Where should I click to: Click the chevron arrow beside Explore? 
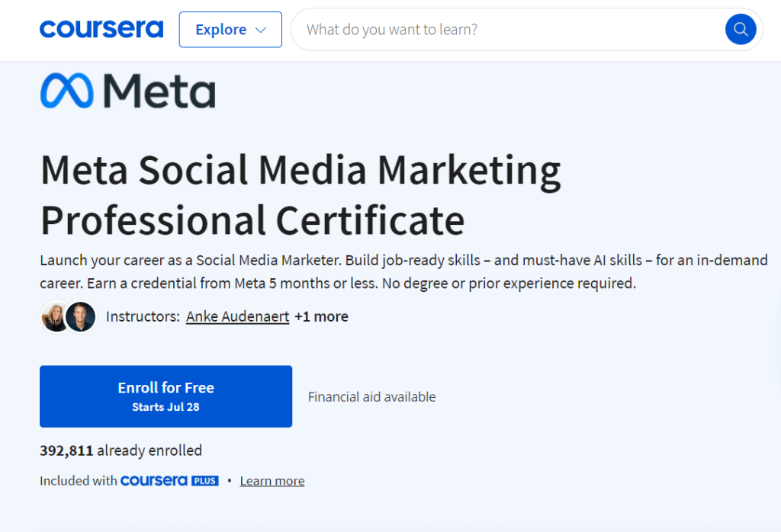(261, 30)
